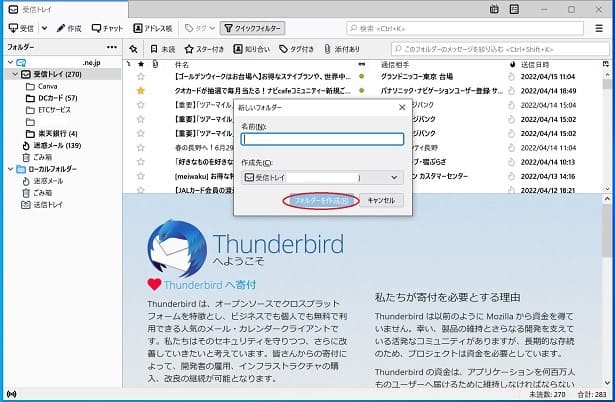The image size is (615, 402).
Task: Collapse the ローカルフォルダー tree
Action: click(11, 169)
